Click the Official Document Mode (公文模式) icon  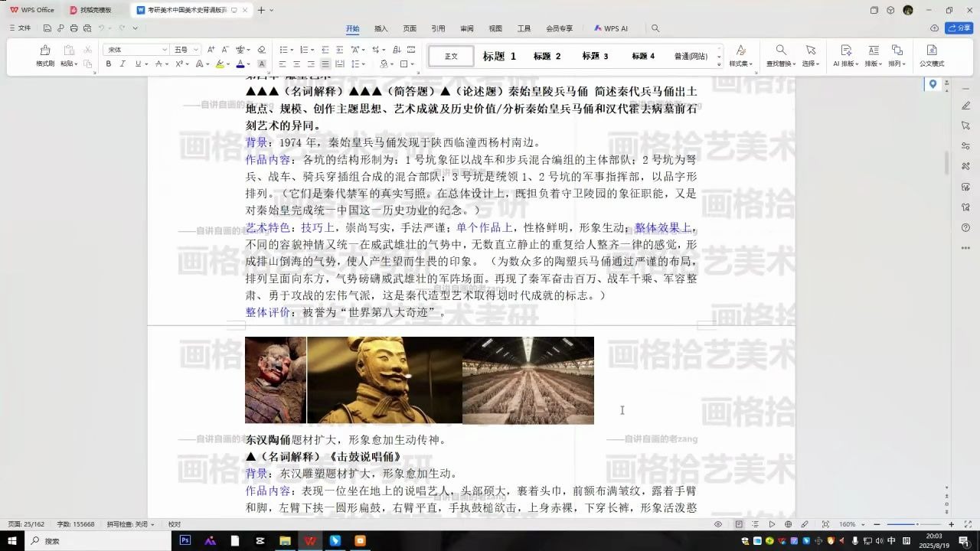click(932, 51)
